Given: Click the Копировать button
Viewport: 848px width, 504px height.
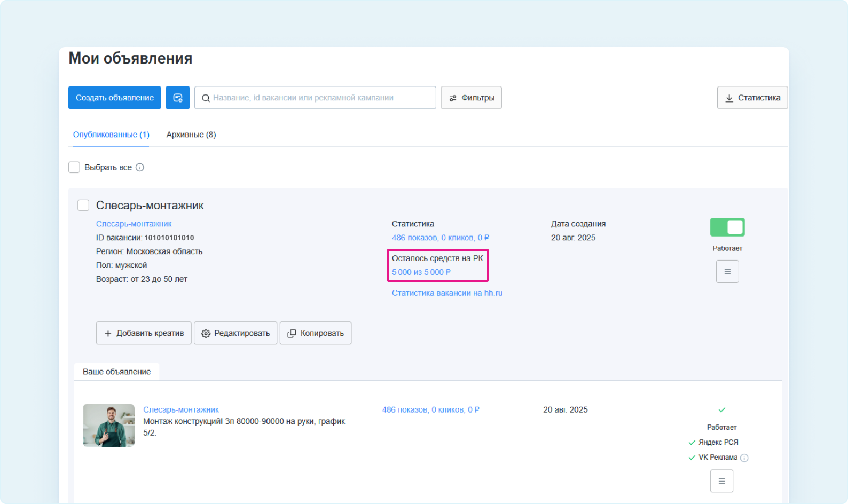Looking at the screenshot, I should pyautogui.click(x=316, y=333).
